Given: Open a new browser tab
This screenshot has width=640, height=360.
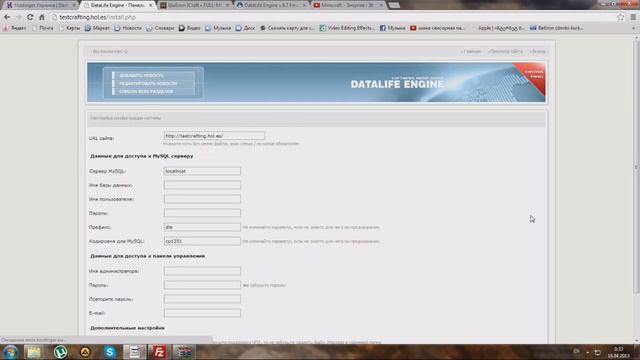Looking at the screenshot, I should click(394, 5).
